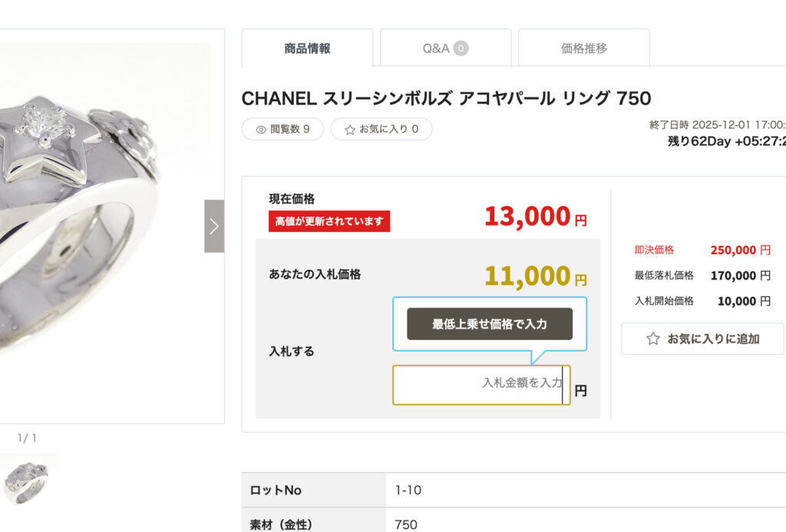Show the next product image with arrow
Image resolution: width=786 pixels, height=532 pixels.
[x=214, y=226]
